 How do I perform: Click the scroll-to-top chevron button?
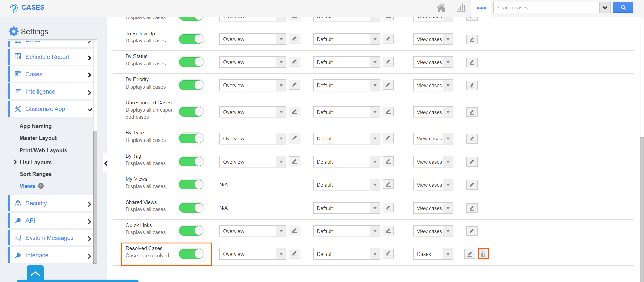(35, 273)
